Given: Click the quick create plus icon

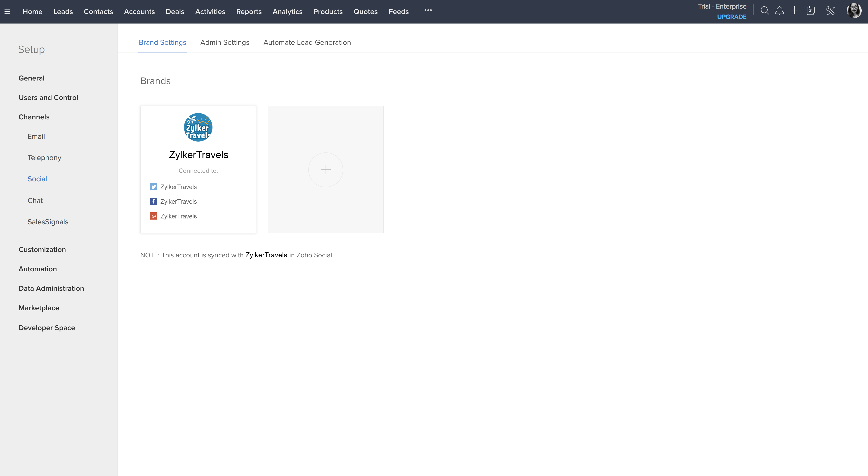Looking at the screenshot, I should [x=795, y=10].
